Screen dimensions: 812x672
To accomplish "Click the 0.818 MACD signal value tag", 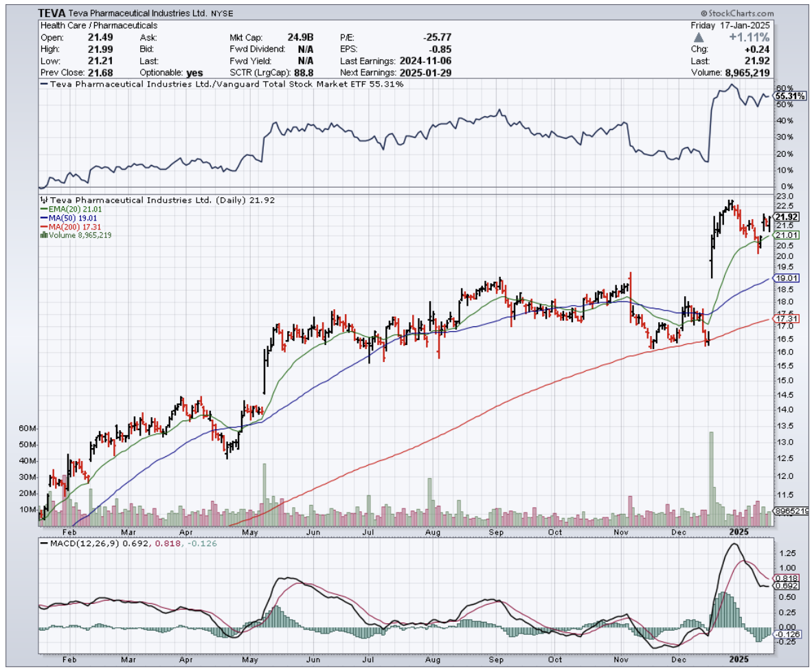I will (785, 579).
